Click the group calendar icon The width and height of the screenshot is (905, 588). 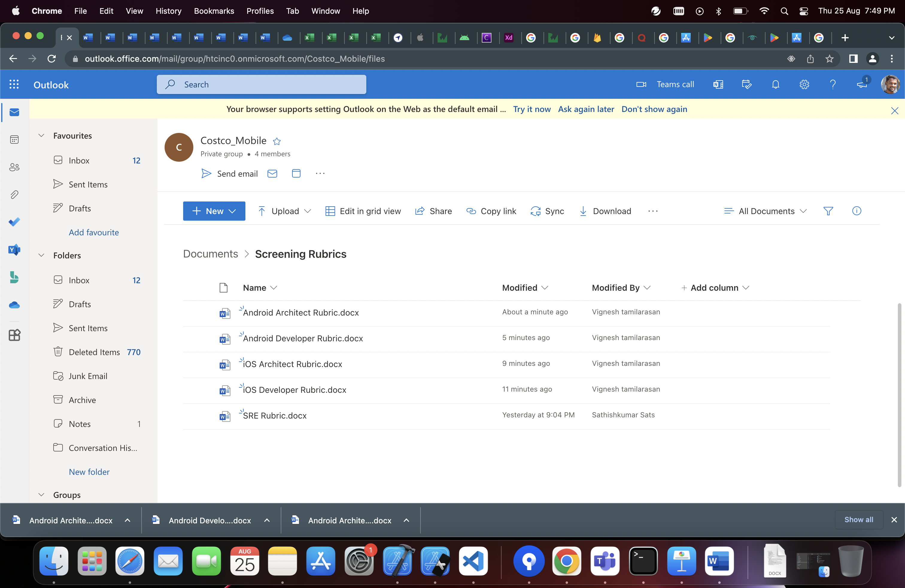(x=296, y=173)
